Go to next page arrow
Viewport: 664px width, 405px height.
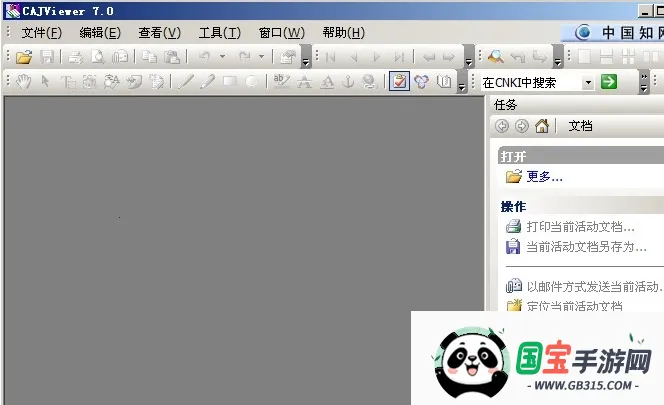[376, 56]
